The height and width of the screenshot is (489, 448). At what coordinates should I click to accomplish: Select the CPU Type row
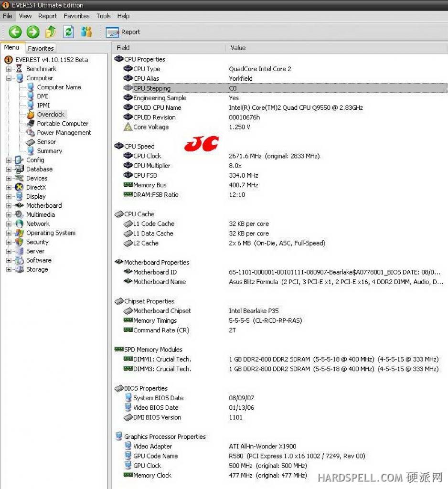(x=285, y=69)
